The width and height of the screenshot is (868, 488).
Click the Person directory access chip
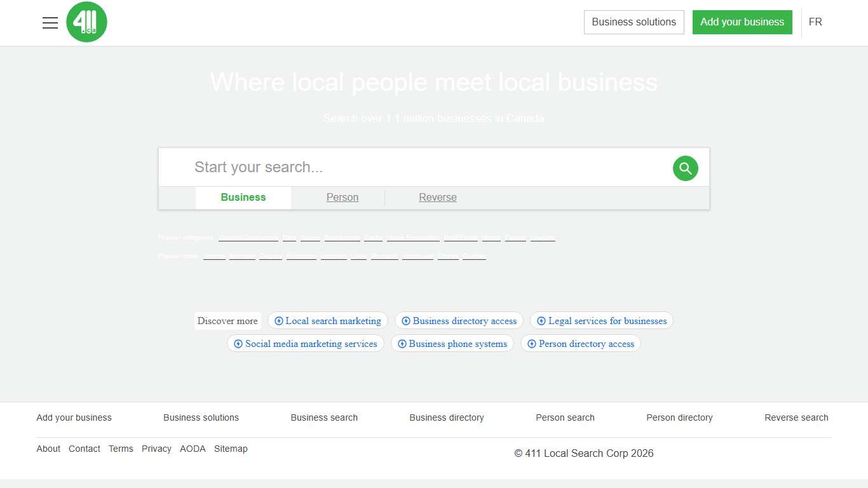coord(580,343)
